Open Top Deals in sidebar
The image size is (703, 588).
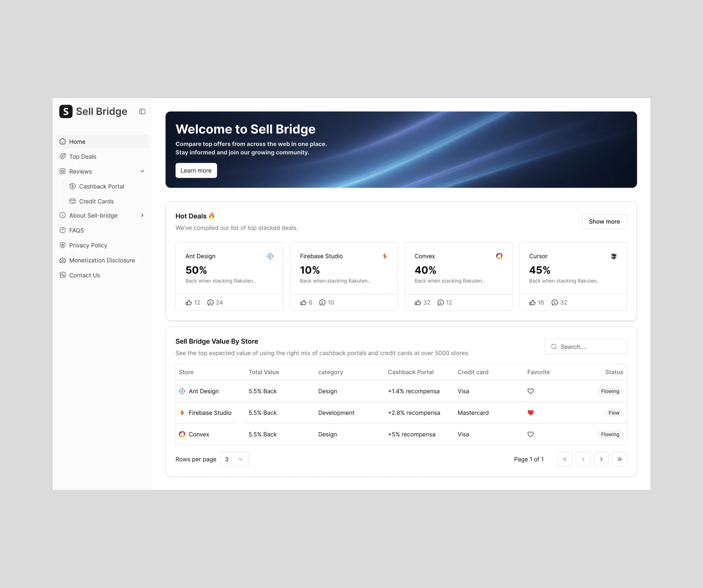[102, 156]
